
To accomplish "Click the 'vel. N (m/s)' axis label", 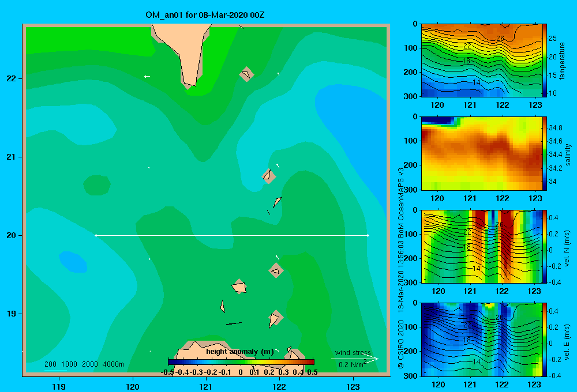I will (567, 248).
